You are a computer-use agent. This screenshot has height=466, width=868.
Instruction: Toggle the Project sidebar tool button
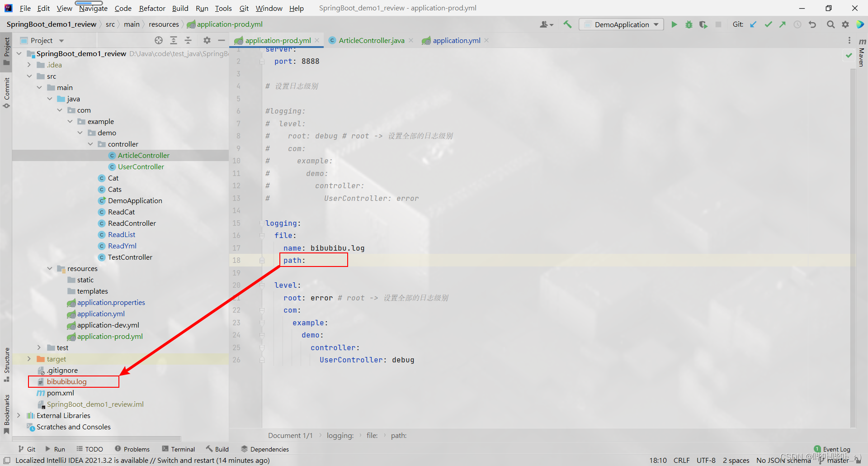click(6, 51)
